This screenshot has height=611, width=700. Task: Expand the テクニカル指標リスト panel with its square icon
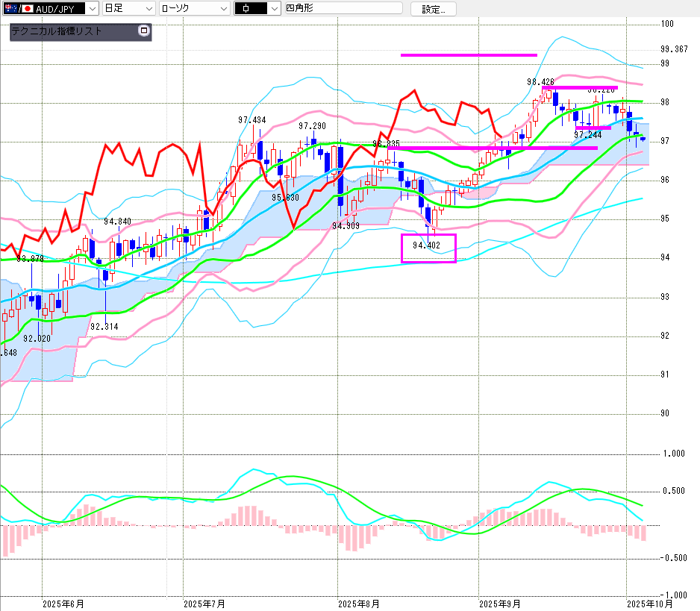pyautogui.click(x=144, y=32)
